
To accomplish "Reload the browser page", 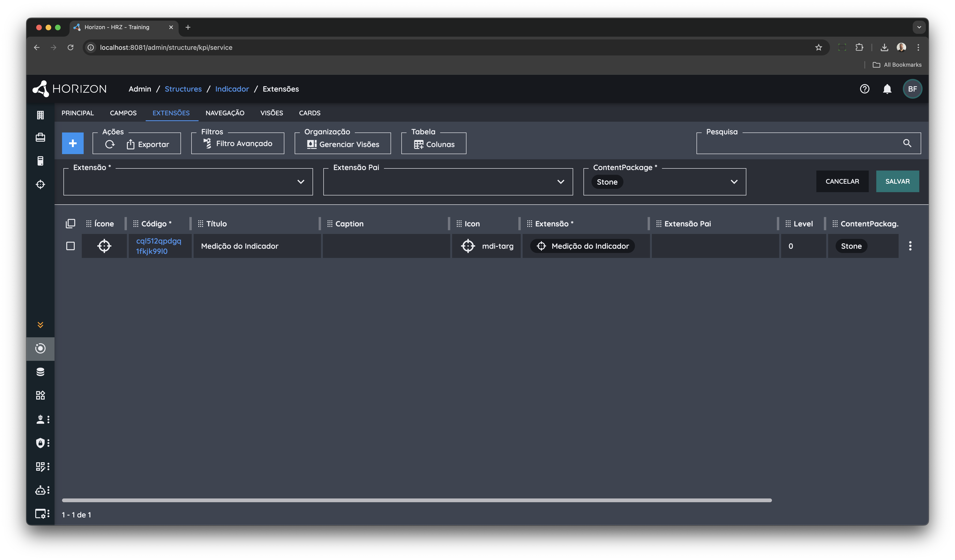I will click(x=70, y=47).
